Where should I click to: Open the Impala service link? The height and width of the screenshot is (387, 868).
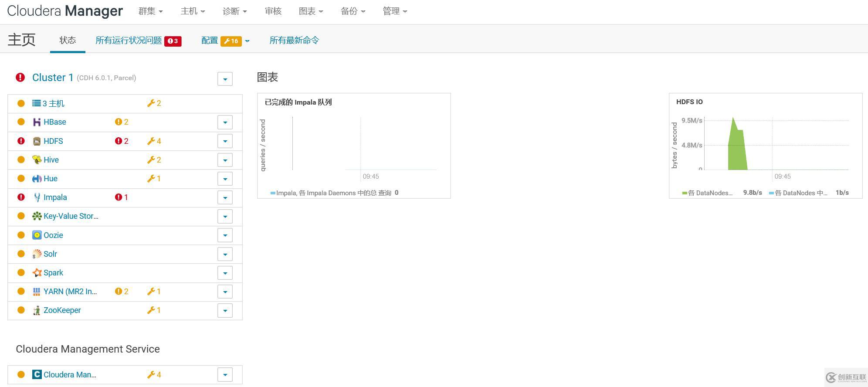(55, 197)
